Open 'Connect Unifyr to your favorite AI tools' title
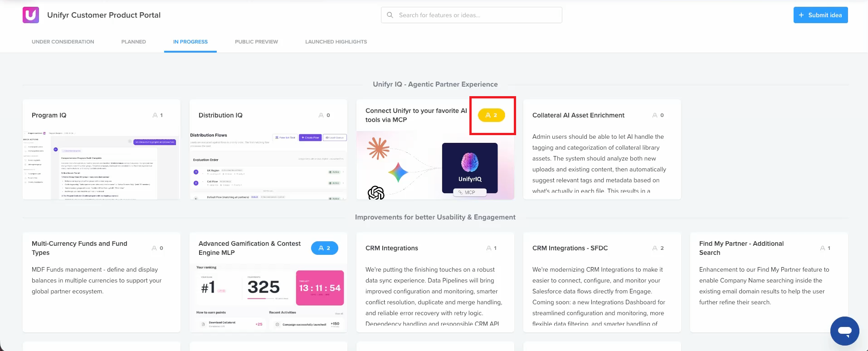Image resolution: width=868 pixels, height=351 pixels. click(416, 115)
